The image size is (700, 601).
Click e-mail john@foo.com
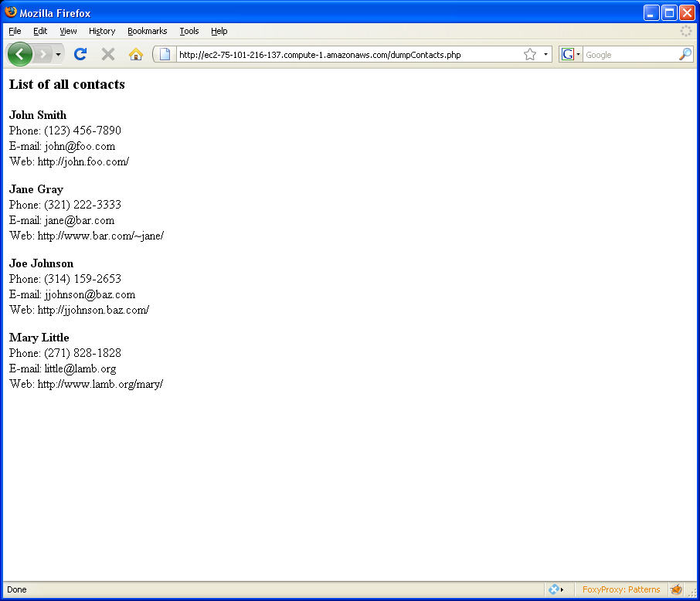tap(80, 146)
